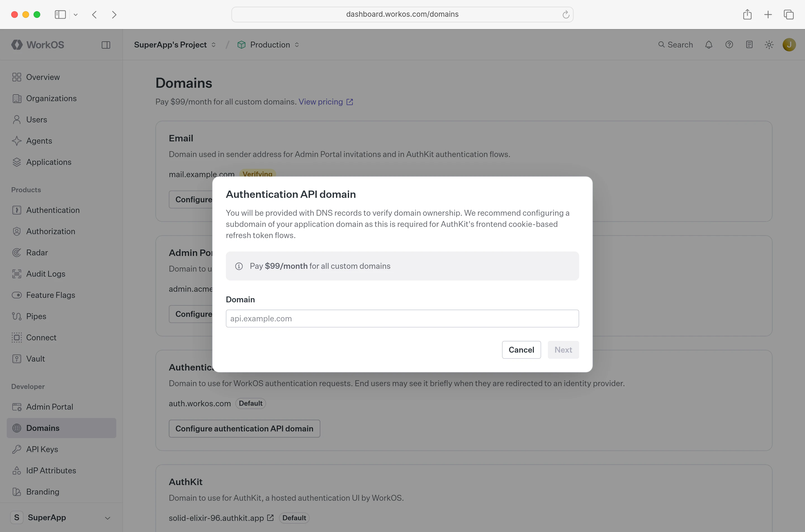Click the auth.workos.com domain text
805x532 pixels.
pos(200,403)
